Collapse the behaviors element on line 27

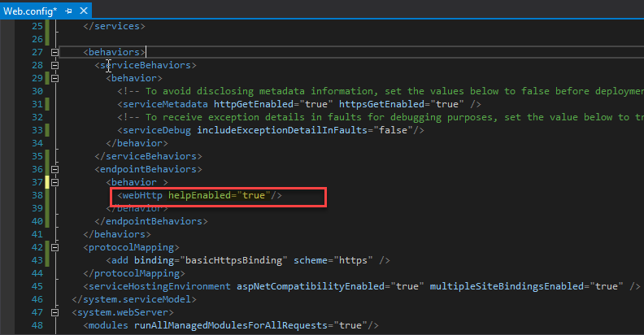[54, 52]
